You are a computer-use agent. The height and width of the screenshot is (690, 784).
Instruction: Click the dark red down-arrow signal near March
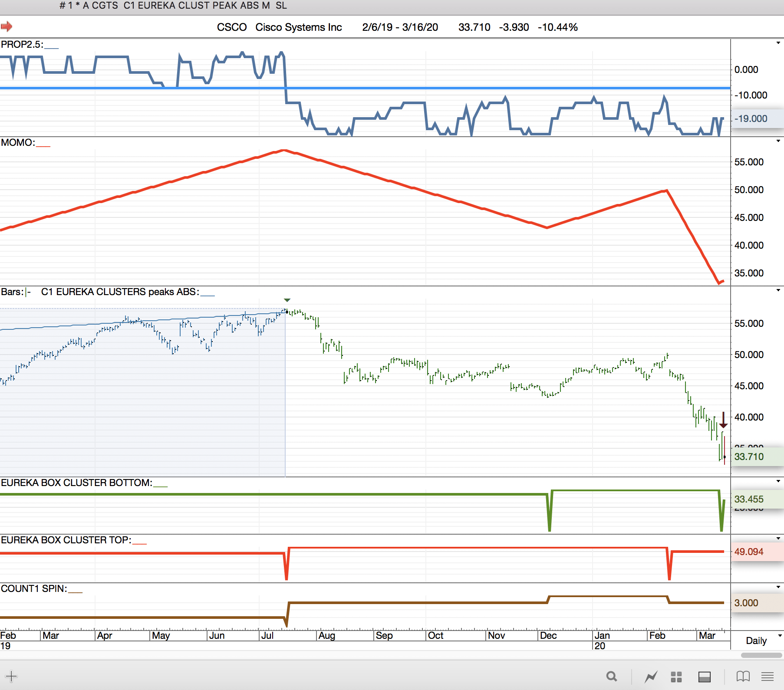pyautogui.click(x=723, y=420)
